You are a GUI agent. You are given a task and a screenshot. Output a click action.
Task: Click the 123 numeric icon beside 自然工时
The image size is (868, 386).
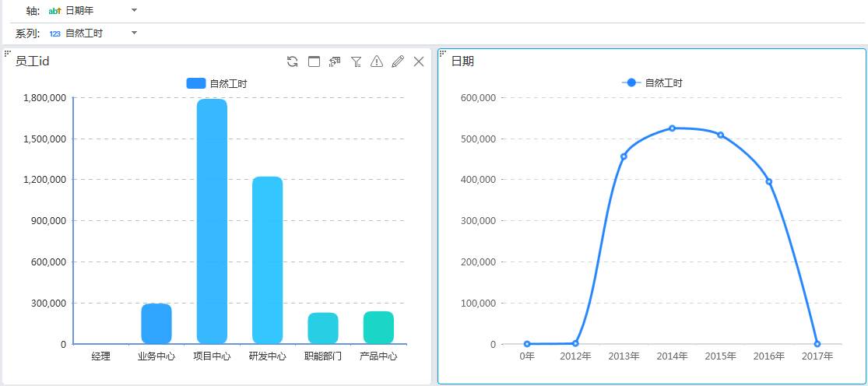pos(54,33)
